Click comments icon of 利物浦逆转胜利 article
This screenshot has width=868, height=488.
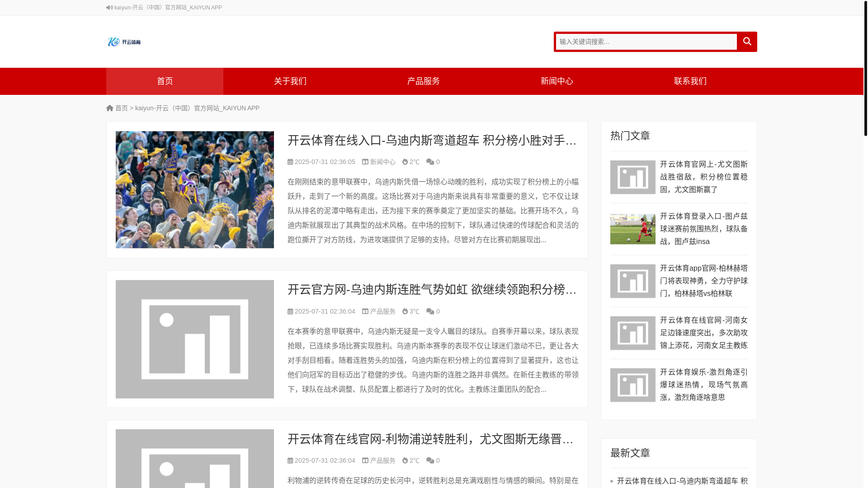click(x=430, y=460)
